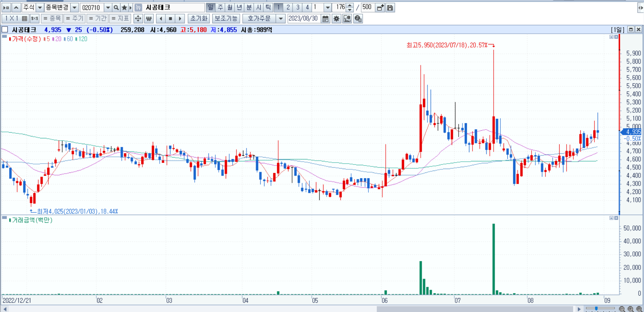Select daily 일 chart period tab

(x=210, y=7)
